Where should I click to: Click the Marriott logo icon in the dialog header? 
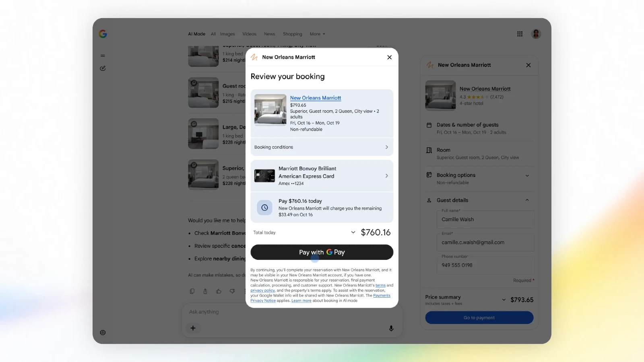254,57
